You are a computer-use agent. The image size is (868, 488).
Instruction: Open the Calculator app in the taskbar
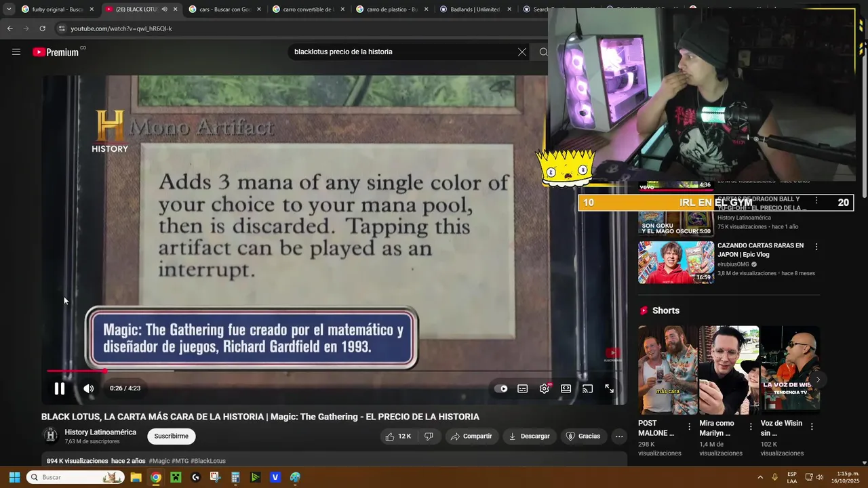(x=235, y=477)
